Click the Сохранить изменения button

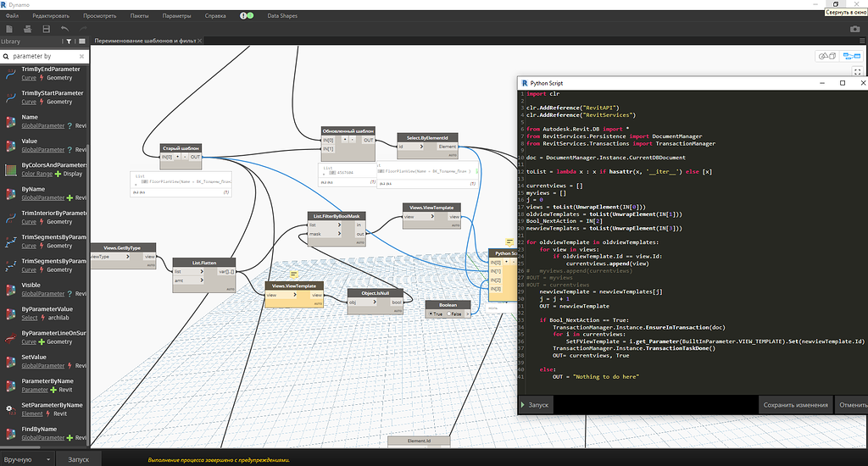click(x=795, y=405)
